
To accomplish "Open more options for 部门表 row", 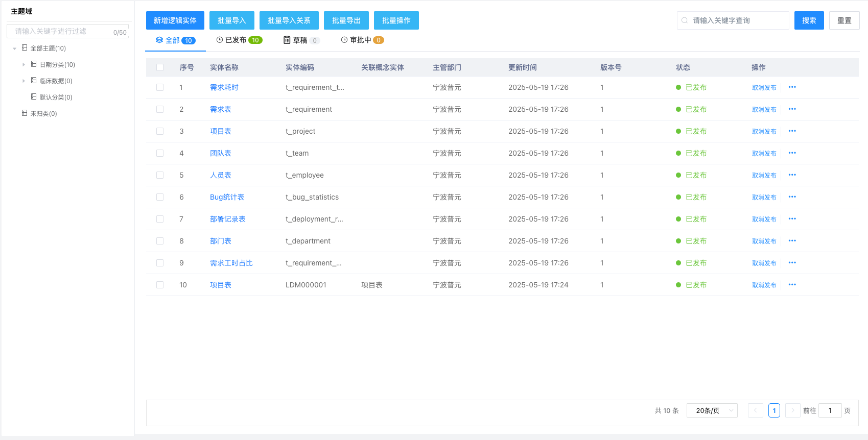I will (x=792, y=241).
